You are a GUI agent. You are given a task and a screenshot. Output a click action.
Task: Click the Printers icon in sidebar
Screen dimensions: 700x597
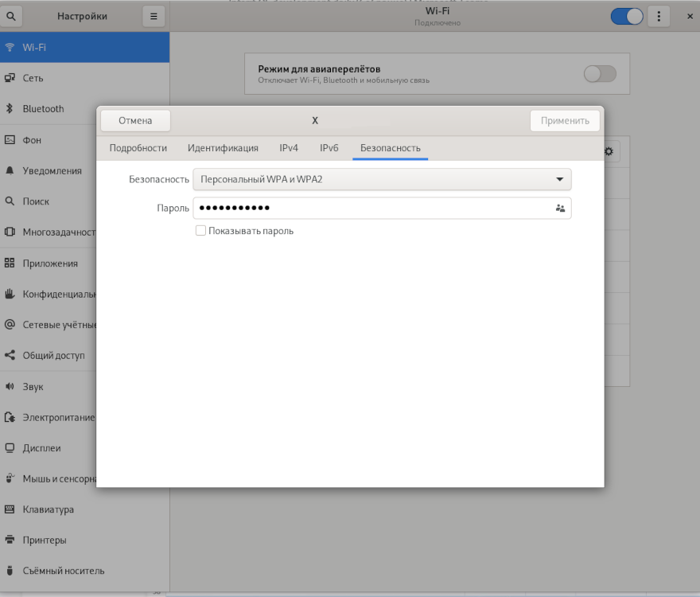(x=10, y=540)
